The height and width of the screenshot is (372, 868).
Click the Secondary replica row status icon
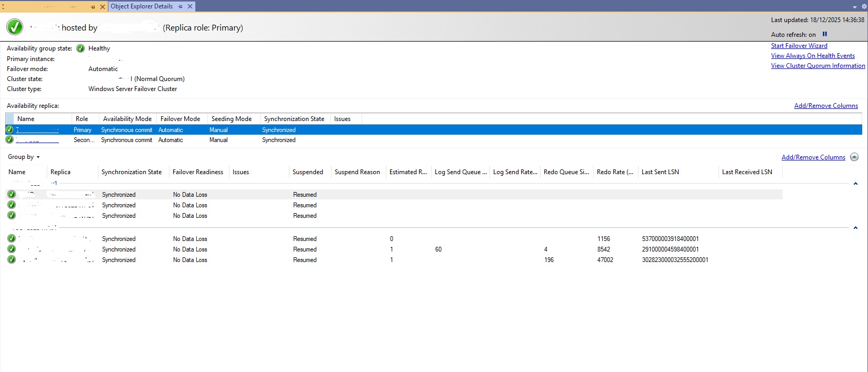point(9,140)
